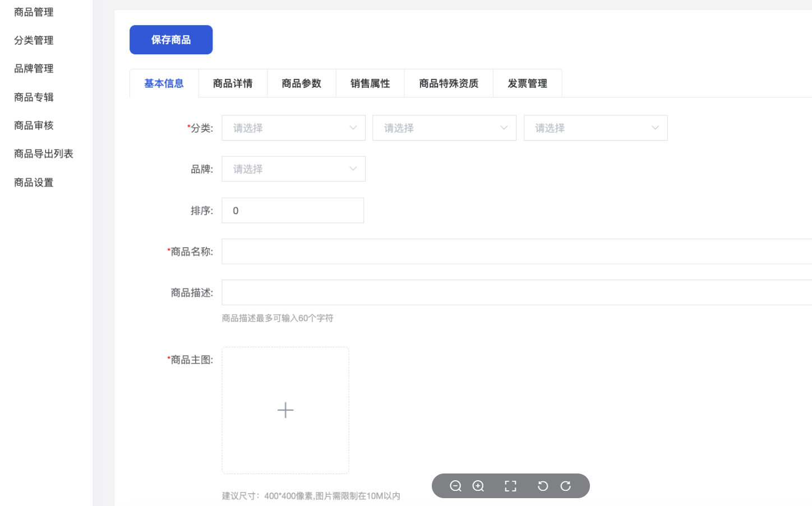Open the third 分类 level dropdown

click(595, 128)
